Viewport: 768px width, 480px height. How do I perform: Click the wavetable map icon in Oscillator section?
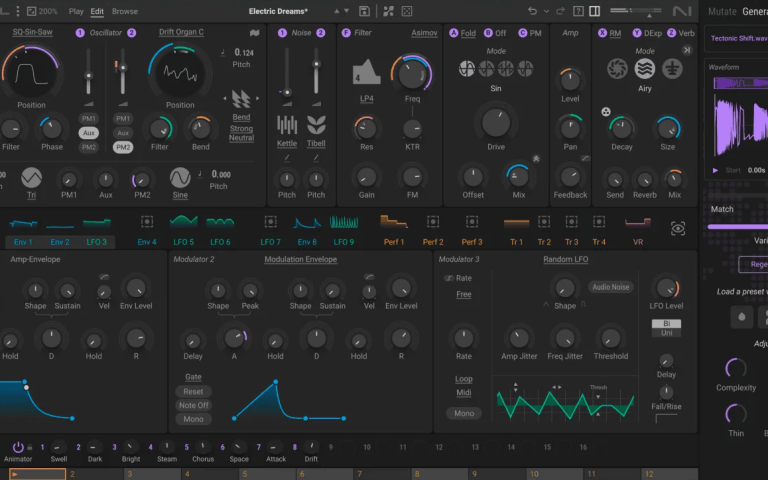(254, 33)
